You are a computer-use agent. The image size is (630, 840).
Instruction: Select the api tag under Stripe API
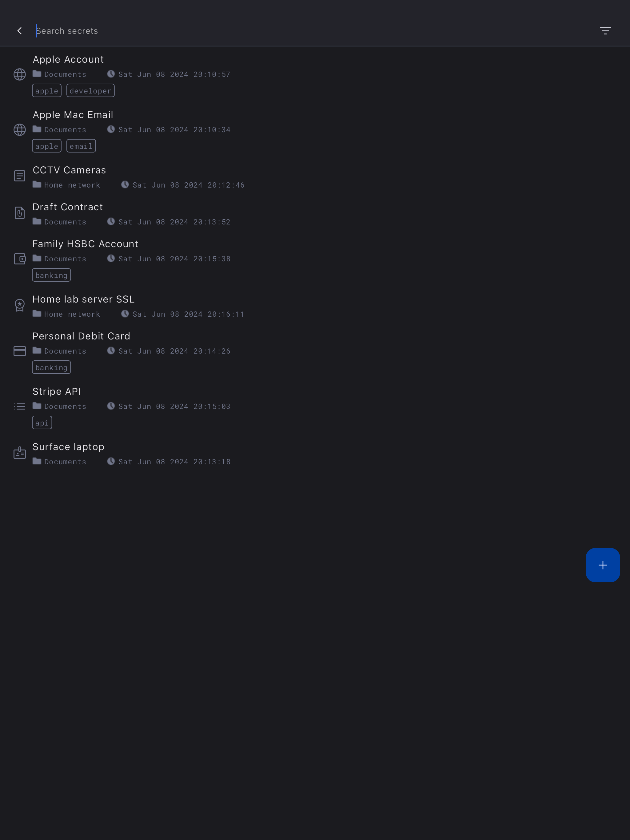pos(42,423)
